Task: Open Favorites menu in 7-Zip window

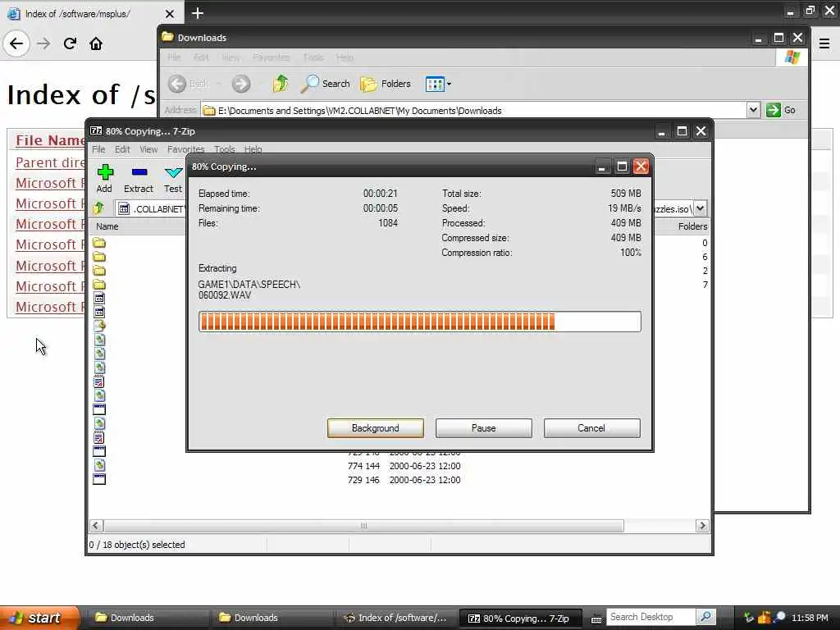Action: click(x=185, y=149)
